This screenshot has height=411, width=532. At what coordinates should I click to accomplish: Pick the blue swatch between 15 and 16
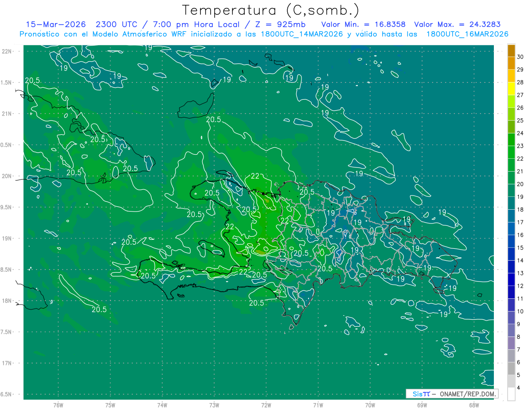(x=511, y=241)
